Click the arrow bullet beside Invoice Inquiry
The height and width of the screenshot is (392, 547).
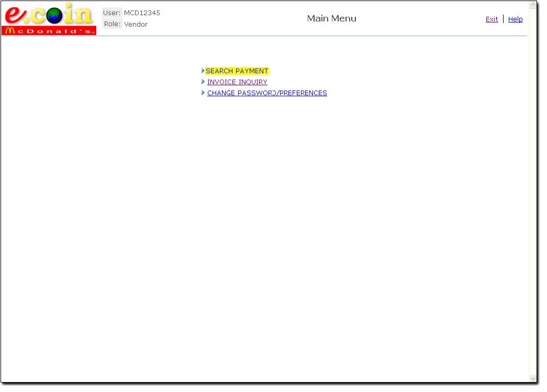[203, 82]
